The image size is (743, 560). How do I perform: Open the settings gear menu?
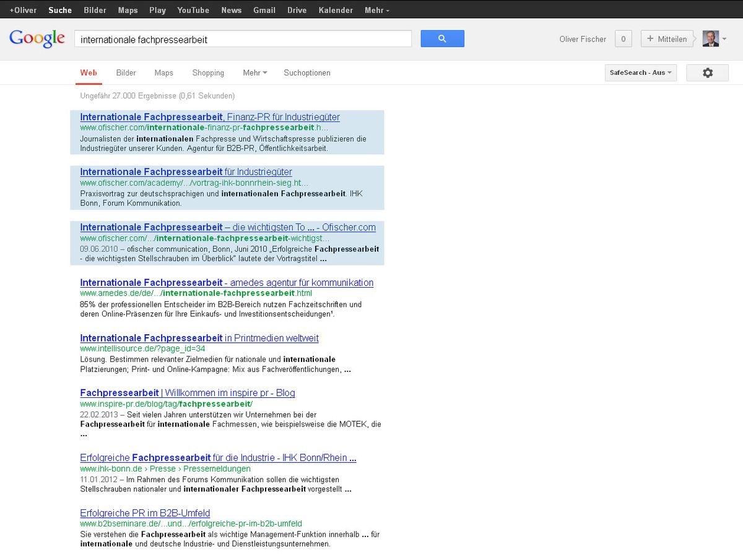click(708, 72)
